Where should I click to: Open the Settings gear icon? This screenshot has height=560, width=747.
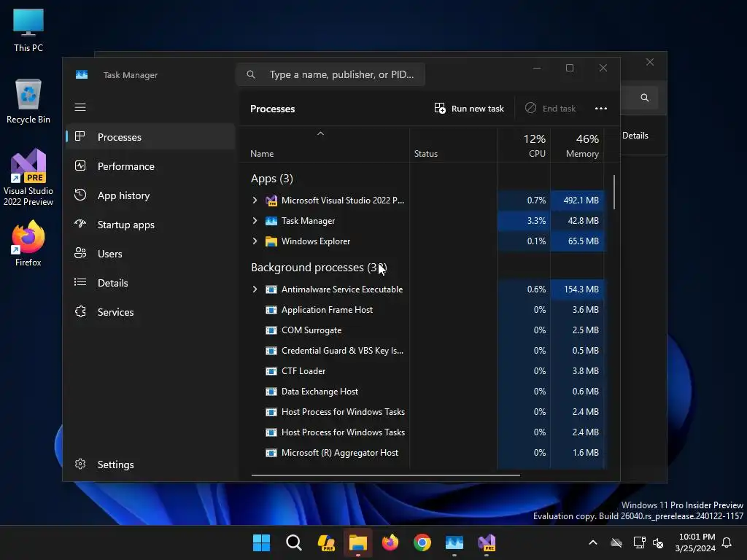[80, 464]
